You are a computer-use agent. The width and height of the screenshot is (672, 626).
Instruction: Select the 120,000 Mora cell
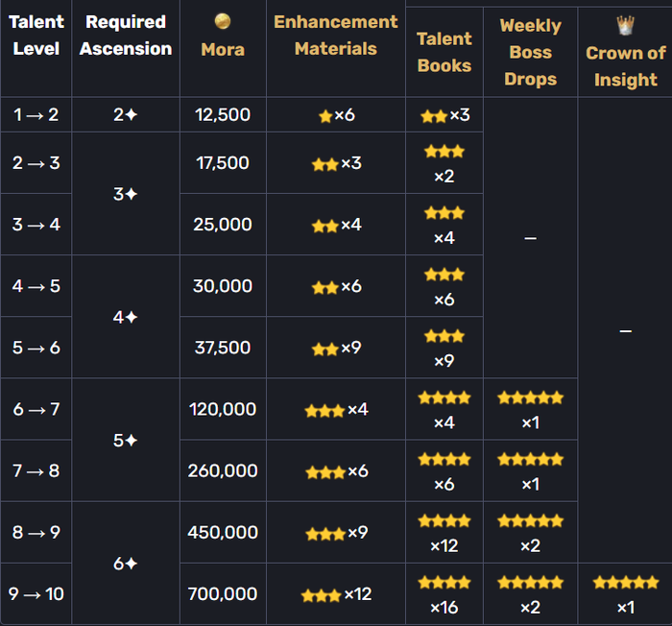[223, 409]
